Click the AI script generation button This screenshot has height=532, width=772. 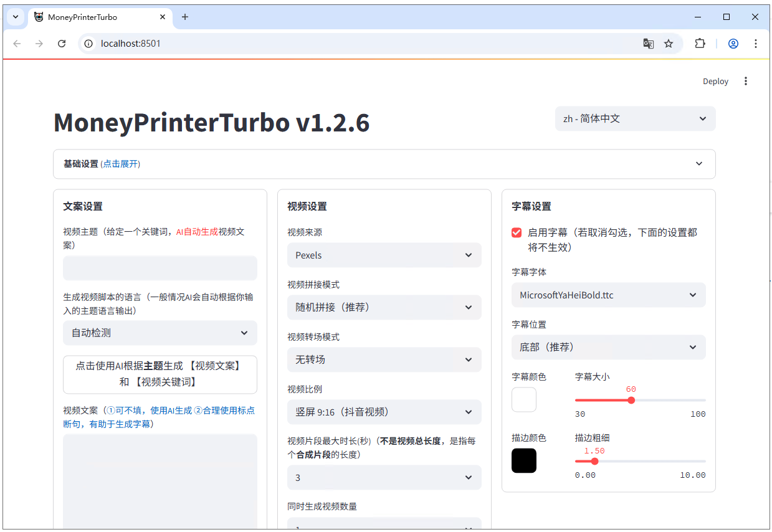pyautogui.click(x=160, y=374)
